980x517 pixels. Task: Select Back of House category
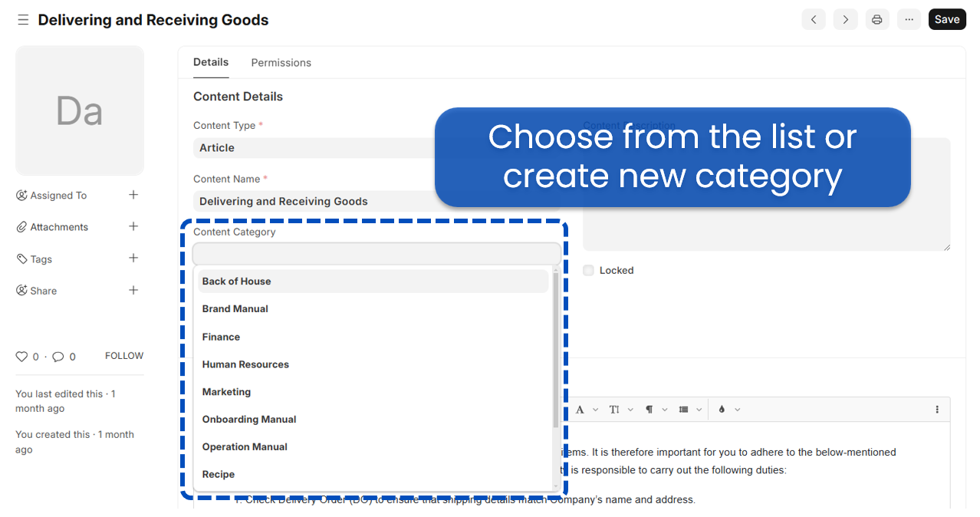[373, 282]
